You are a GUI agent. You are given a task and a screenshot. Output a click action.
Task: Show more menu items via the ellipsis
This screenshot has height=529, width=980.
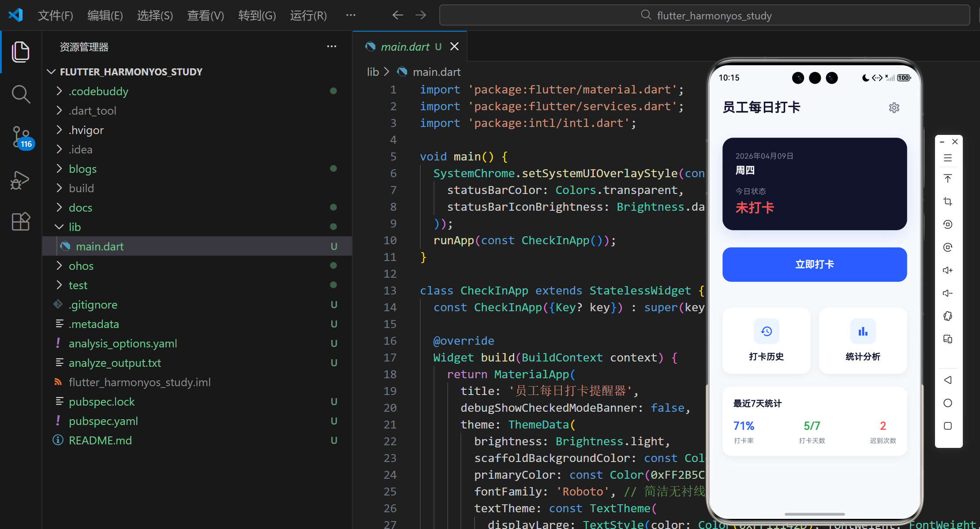[x=351, y=15]
